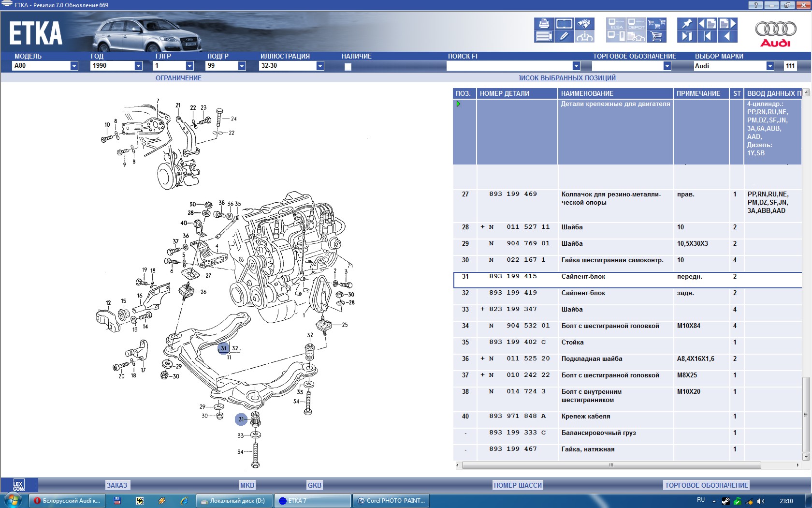Click the exit door icon

[686, 36]
